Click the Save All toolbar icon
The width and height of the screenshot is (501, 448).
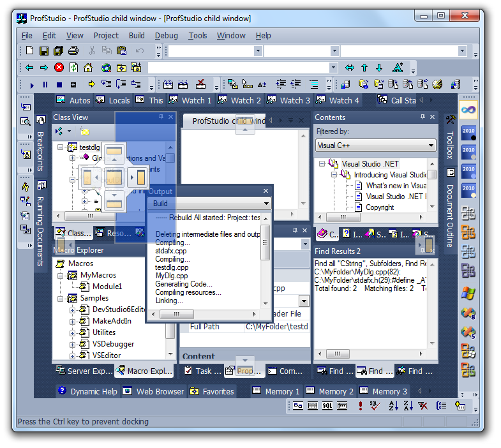coord(59,50)
